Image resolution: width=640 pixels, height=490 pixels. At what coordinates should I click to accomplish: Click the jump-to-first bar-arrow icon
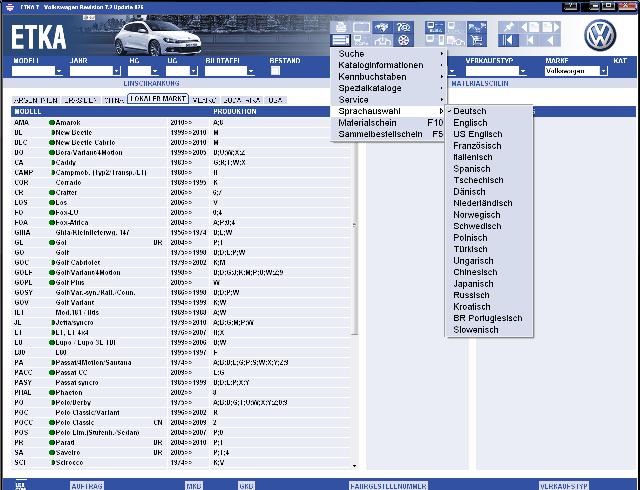pyautogui.click(x=508, y=40)
